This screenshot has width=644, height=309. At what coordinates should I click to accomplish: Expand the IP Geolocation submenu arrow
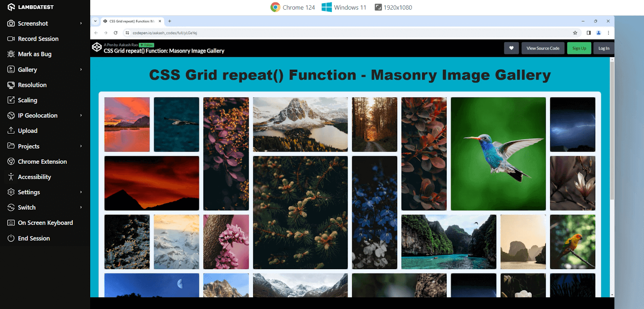tap(81, 115)
